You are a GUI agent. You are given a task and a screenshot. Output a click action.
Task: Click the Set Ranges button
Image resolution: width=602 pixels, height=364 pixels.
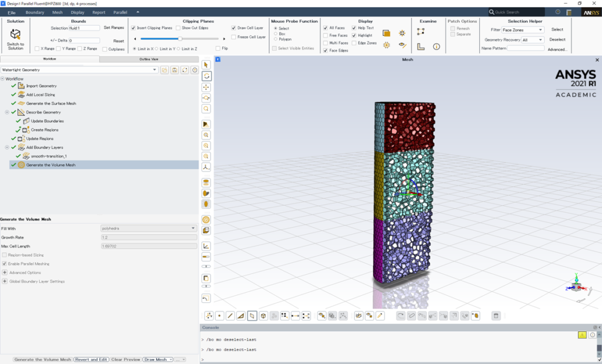click(114, 28)
